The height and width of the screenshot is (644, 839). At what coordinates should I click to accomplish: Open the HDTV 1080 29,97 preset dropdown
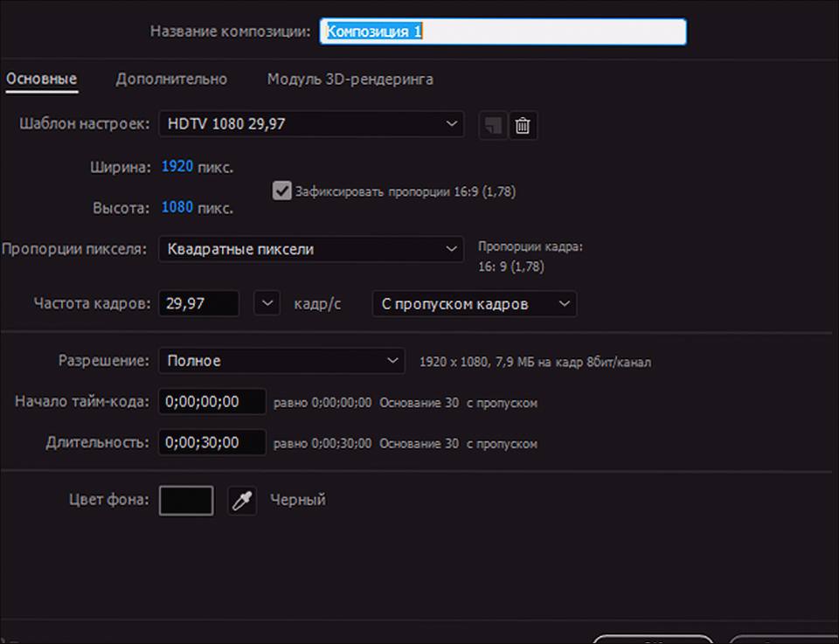pyautogui.click(x=311, y=124)
